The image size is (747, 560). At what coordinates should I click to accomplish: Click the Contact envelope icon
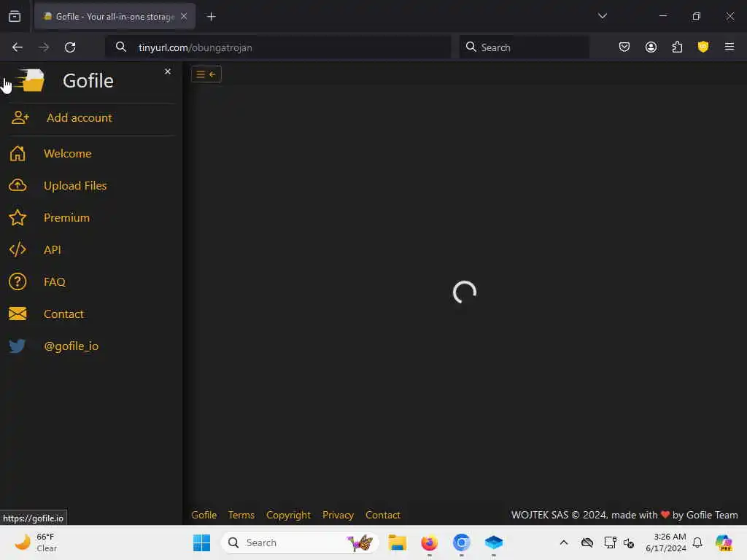(x=18, y=314)
